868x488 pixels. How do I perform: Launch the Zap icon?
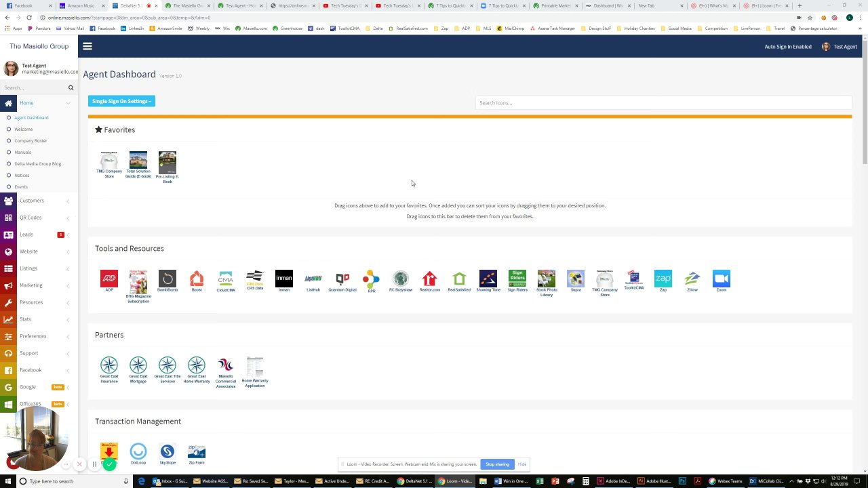pos(663,280)
